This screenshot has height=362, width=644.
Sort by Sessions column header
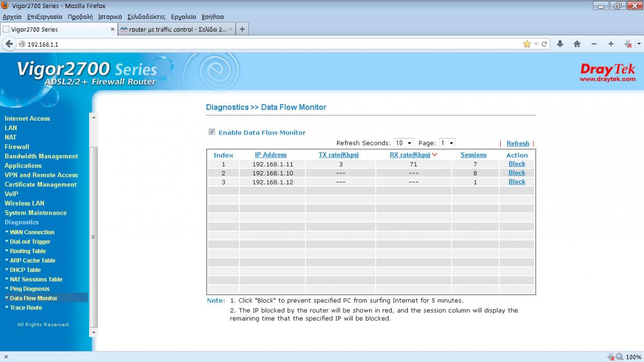pyautogui.click(x=473, y=155)
